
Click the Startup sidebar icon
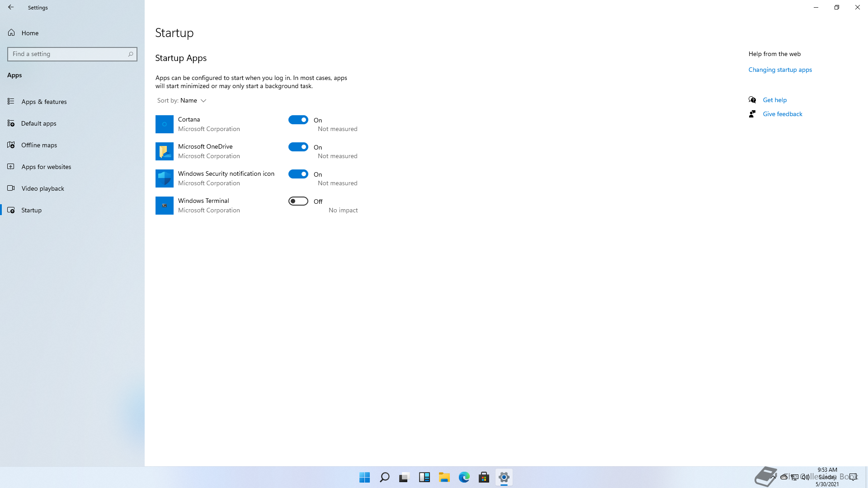[x=11, y=210]
